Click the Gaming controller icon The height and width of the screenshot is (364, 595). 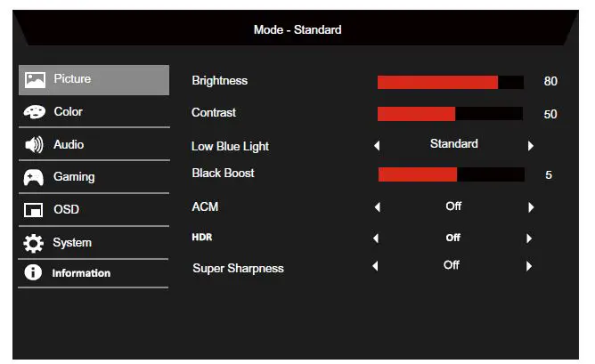tap(35, 177)
